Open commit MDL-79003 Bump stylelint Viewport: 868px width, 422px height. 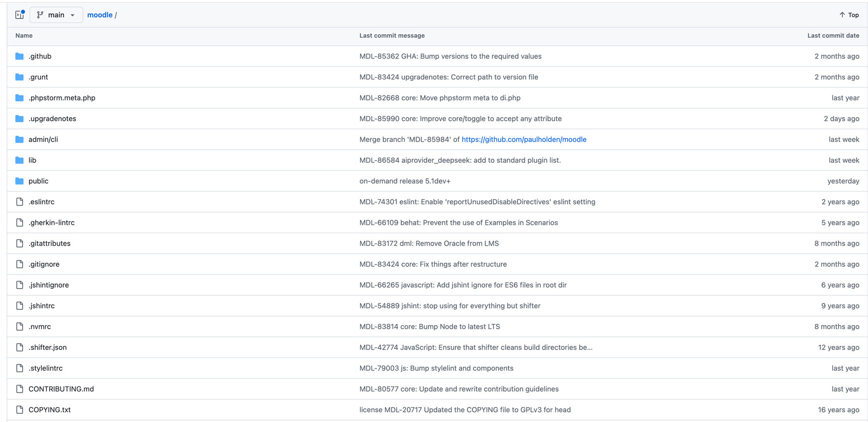(436, 368)
